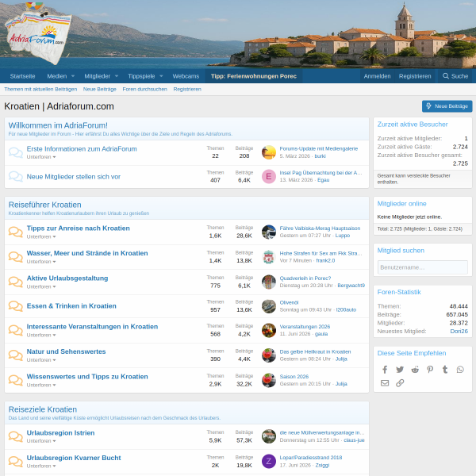Screen dimensions: 476x476
Task: Open the Suche search icon button
Action: pos(455,76)
